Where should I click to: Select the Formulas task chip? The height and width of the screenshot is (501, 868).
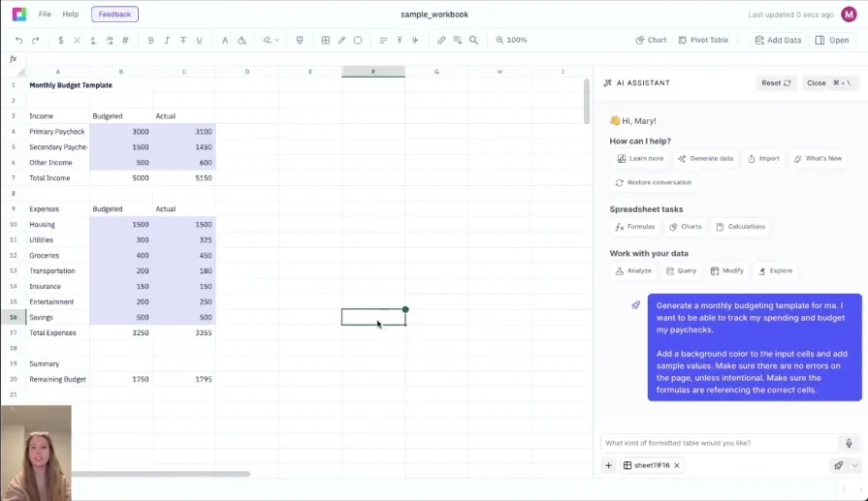(635, 227)
